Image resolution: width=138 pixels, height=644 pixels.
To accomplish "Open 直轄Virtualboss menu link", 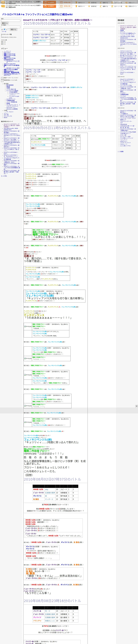I will [9, 71].
